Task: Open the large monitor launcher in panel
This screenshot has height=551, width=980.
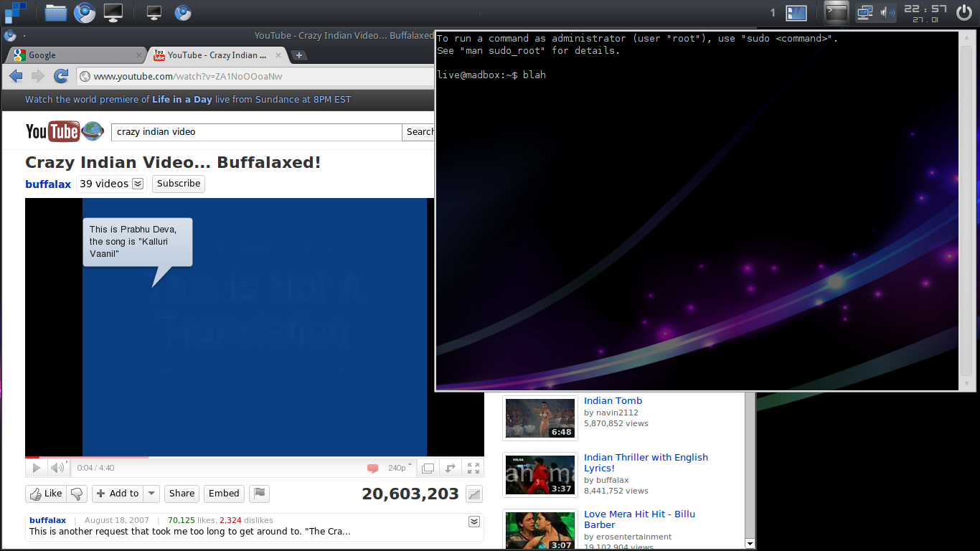Action: click(113, 12)
